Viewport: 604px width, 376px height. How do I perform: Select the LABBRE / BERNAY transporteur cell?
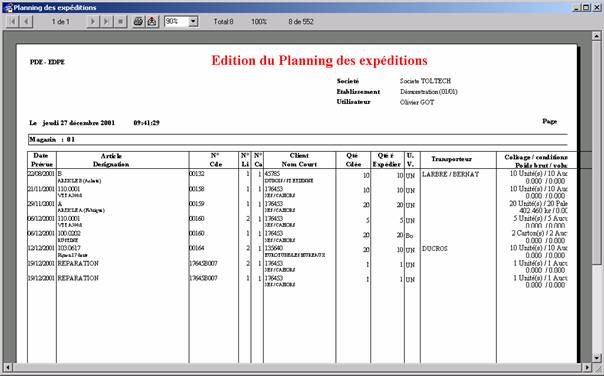point(451,175)
